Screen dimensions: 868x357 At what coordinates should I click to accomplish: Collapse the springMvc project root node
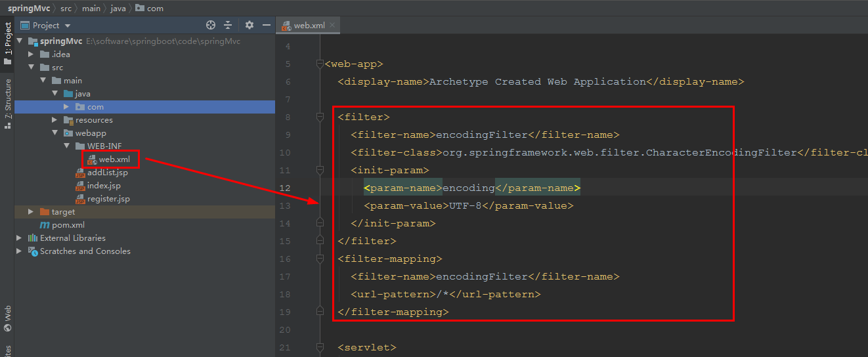[x=20, y=41]
